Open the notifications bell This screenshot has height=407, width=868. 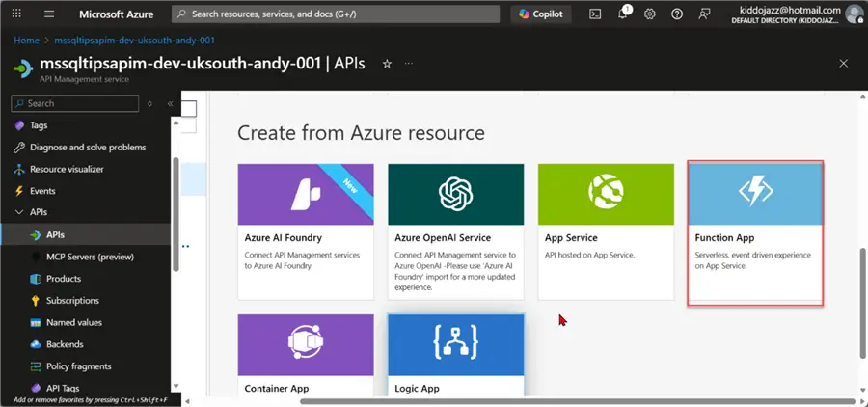623,14
